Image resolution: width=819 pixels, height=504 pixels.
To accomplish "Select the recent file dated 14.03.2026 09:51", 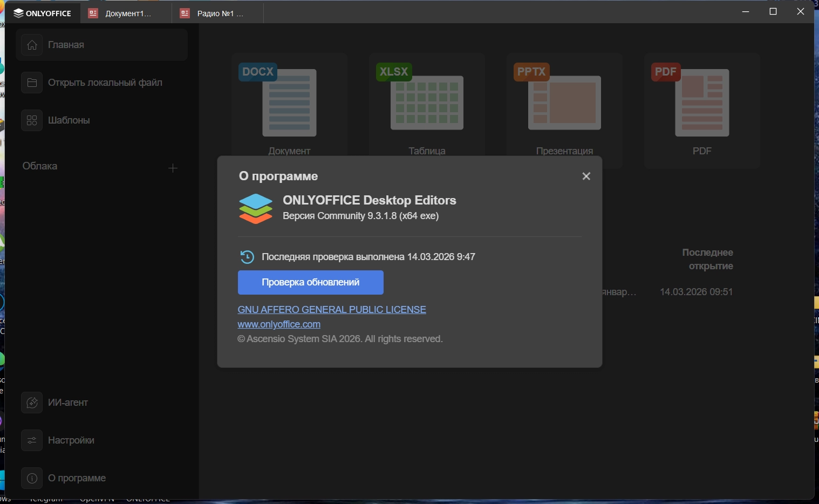I will pos(697,292).
